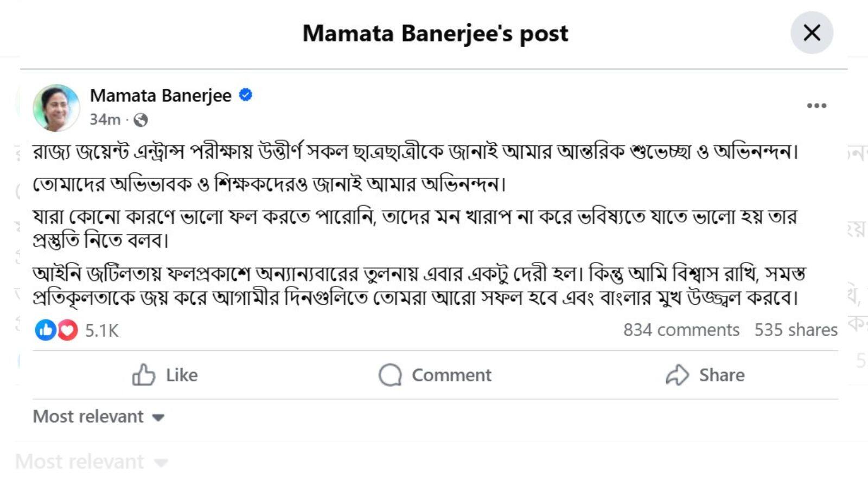
Task: Click the Like thumbs-up icon in action bar
Action: point(144,375)
